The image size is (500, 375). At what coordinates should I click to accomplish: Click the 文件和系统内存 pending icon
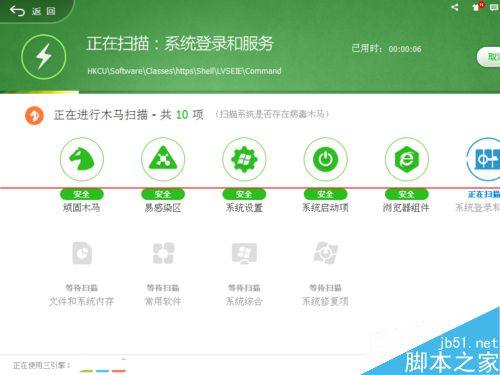click(82, 253)
